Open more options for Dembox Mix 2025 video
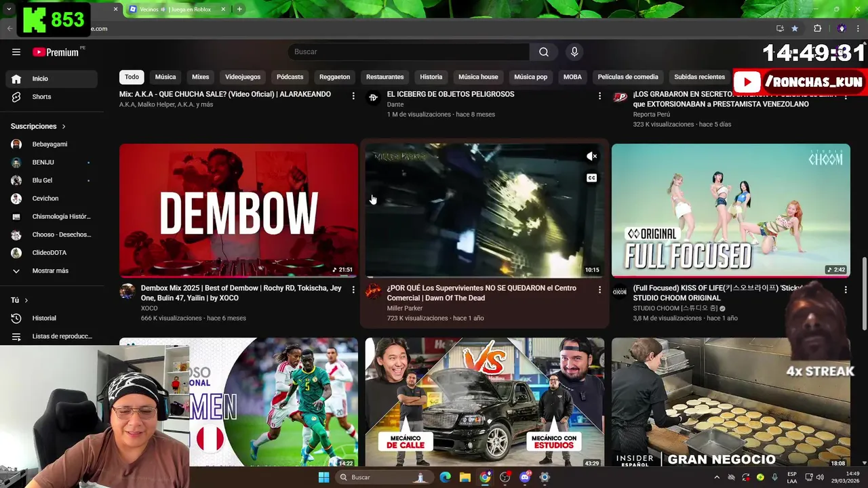Screen dimensions: 868x488 tap(353, 289)
